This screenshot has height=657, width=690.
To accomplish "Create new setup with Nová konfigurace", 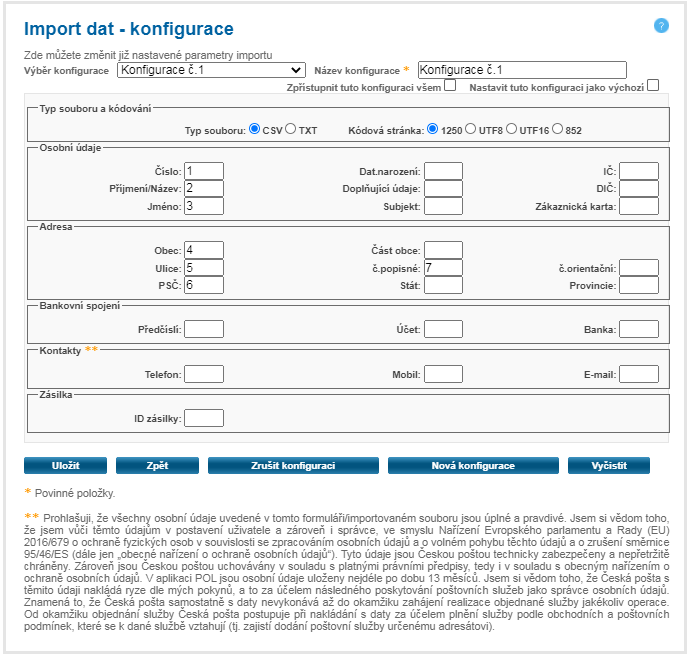I will 472,466.
